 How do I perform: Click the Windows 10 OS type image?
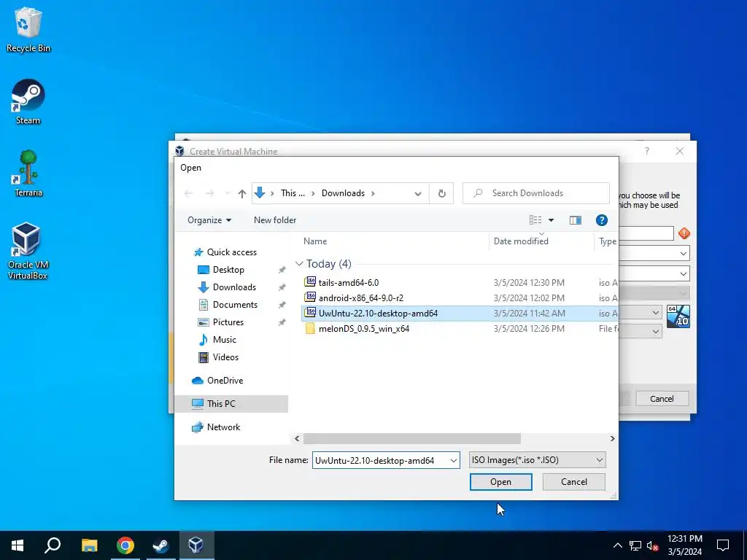678,316
